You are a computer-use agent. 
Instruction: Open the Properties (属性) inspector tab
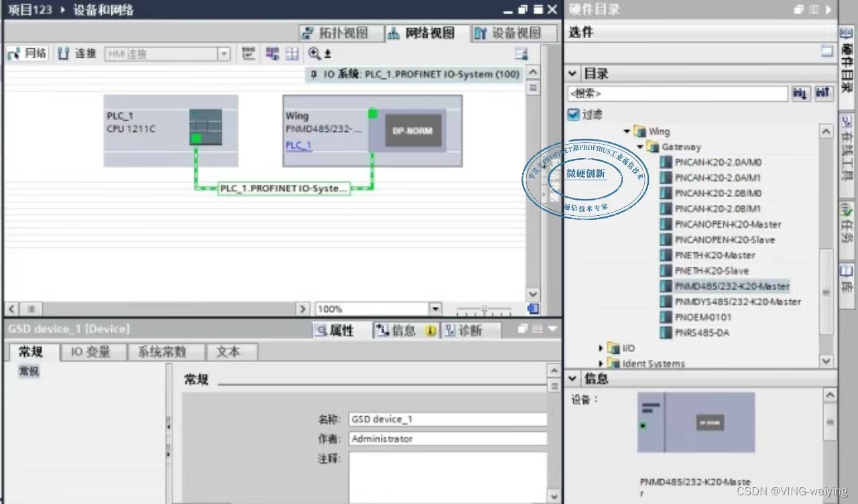click(x=342, y=330)
